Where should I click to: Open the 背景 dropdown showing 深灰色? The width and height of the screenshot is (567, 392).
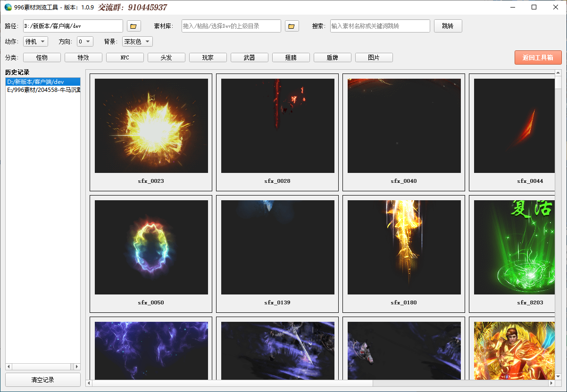click(137, 41)
